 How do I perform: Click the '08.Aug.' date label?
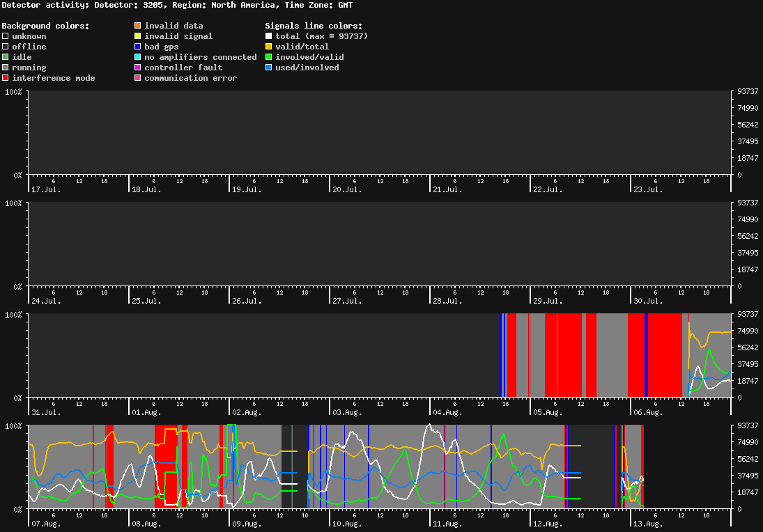pos(146,524)
